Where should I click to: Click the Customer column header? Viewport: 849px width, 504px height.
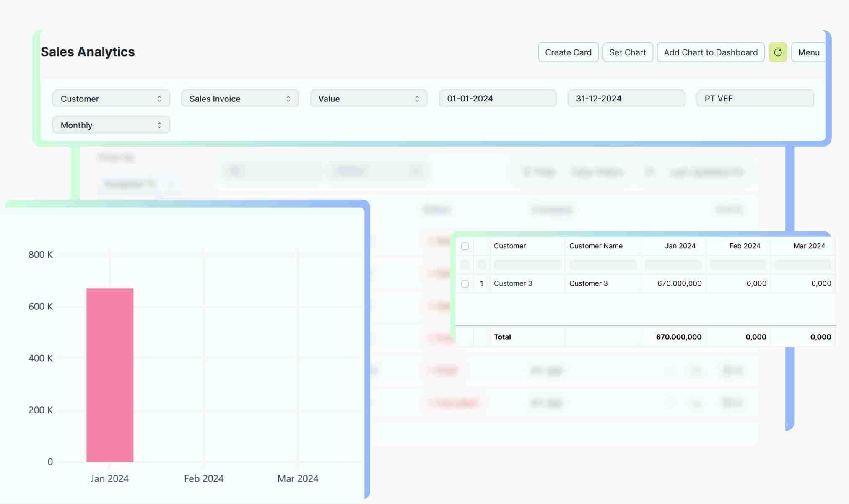pos(510,246)
